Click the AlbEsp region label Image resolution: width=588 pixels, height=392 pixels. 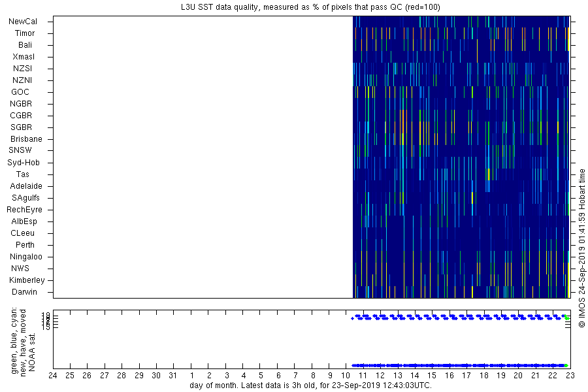coord(24,221)
